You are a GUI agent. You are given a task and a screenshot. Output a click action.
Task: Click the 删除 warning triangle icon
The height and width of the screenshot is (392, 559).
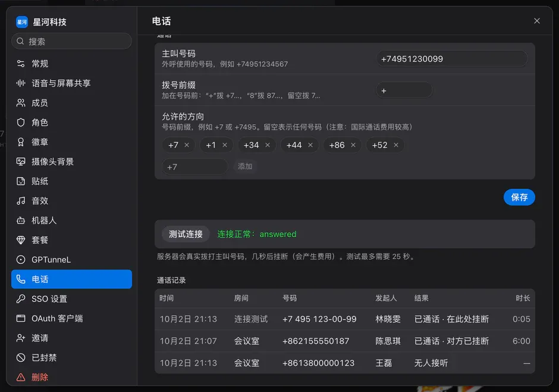pyautogui.click(x=21, y=377)
